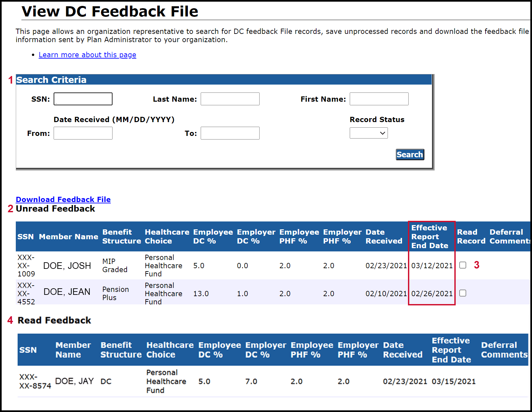The width and height of the screenshot is (532, 412).
Task: Open the Learn more about this page link
Action: click(87, 55)
